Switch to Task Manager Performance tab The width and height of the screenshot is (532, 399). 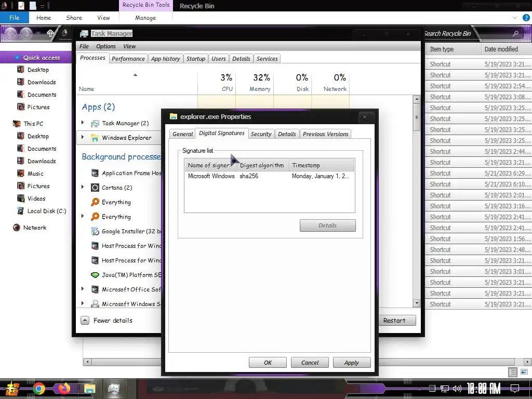coord(128,59)
